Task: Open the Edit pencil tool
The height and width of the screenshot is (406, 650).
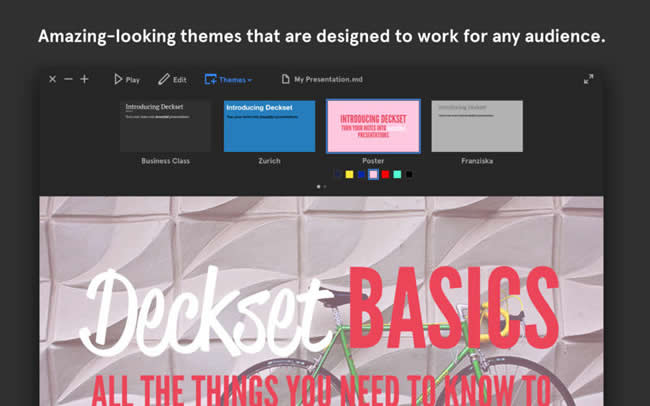Action: click(x=172, y=79)
